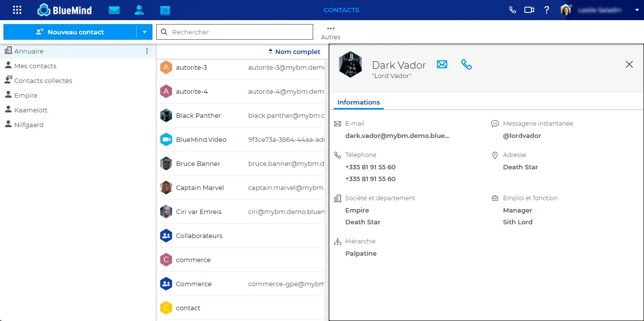Viewport: 644px width, 321px height.
Task: Click lowercase commerce avatar icon
Action: point(166,260)
